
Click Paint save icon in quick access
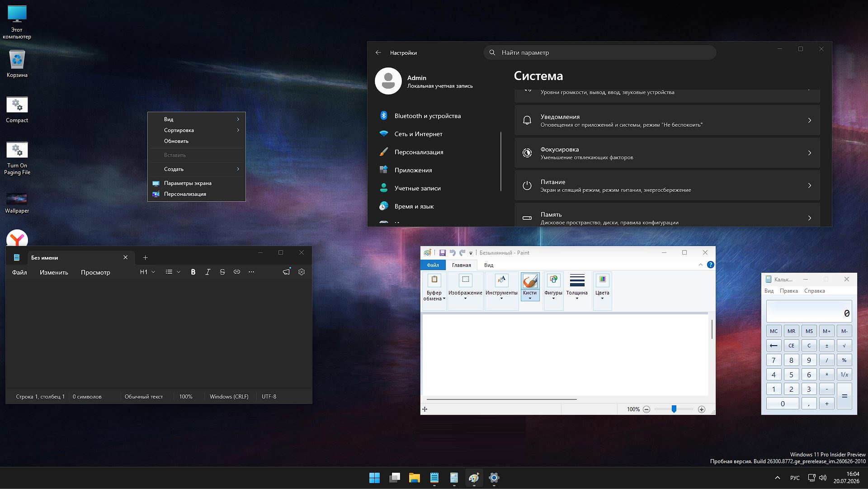tap(442, 253)
